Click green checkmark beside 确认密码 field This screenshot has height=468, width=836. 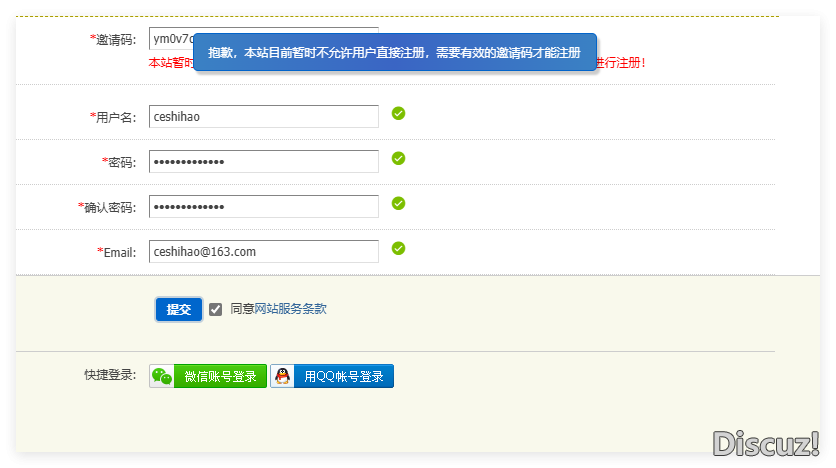click(x=398, y=203)
